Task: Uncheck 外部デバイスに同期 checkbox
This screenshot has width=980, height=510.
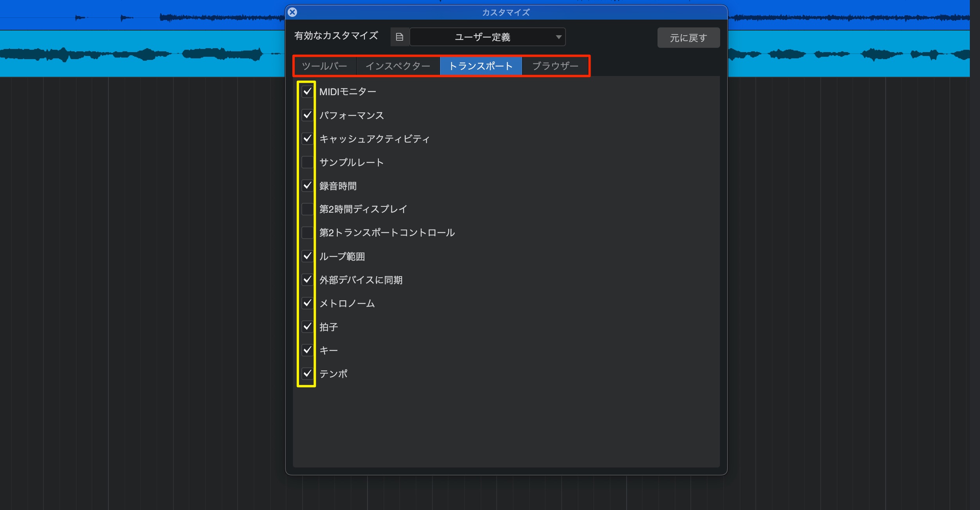Action: [x=308, y=280]
